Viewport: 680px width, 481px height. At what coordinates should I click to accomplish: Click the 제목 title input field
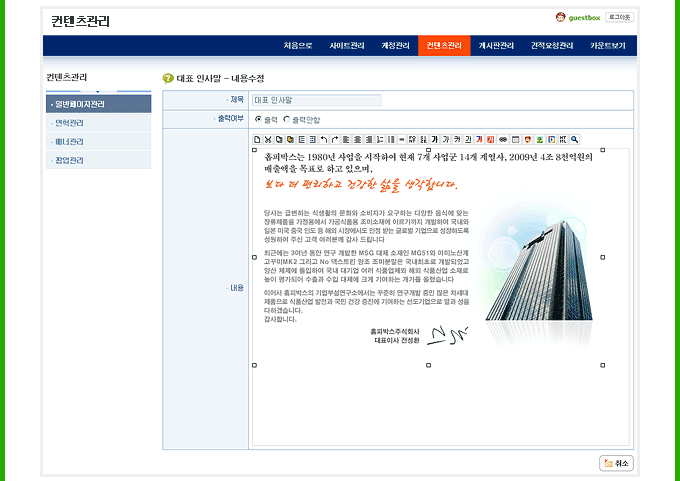[x=316, y=100]
